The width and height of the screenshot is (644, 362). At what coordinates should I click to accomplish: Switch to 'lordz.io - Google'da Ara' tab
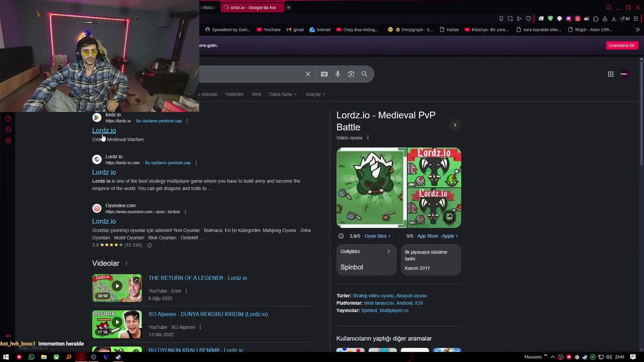[252, 8]
